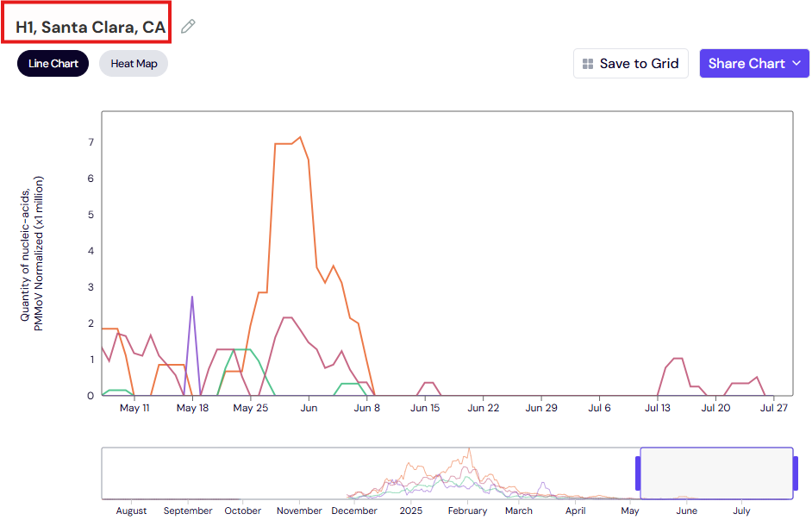Viewport: 812px width, 520px height.
Task: Open the Share Chart dropdown arrow
Action: 796,63
